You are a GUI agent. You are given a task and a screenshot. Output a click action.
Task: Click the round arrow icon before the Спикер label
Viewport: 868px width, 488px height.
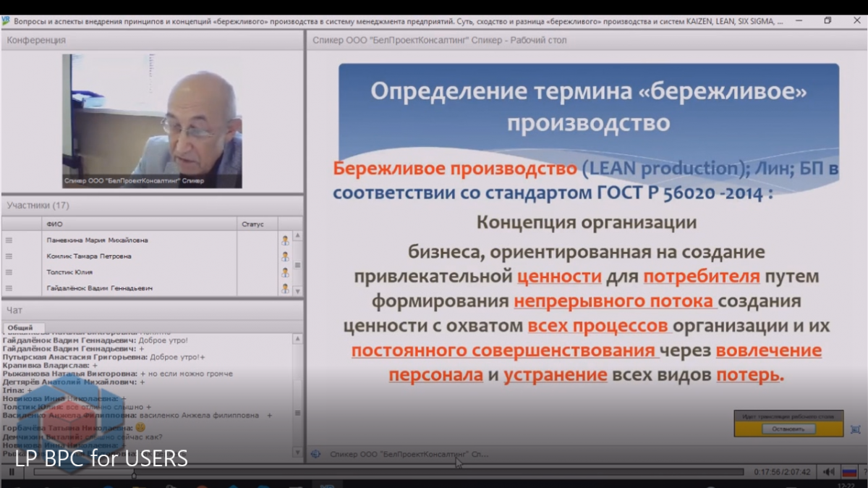click(x=316, y=454)
